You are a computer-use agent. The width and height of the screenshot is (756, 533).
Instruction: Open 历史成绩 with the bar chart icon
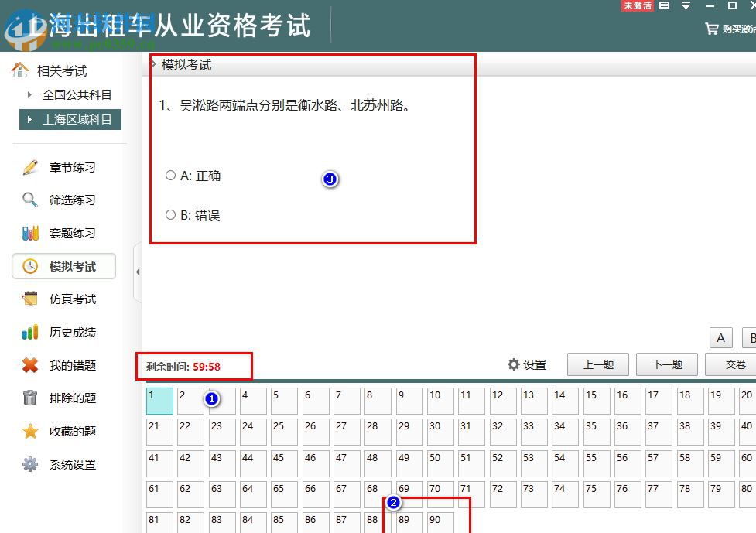click(x=29, y=332)
